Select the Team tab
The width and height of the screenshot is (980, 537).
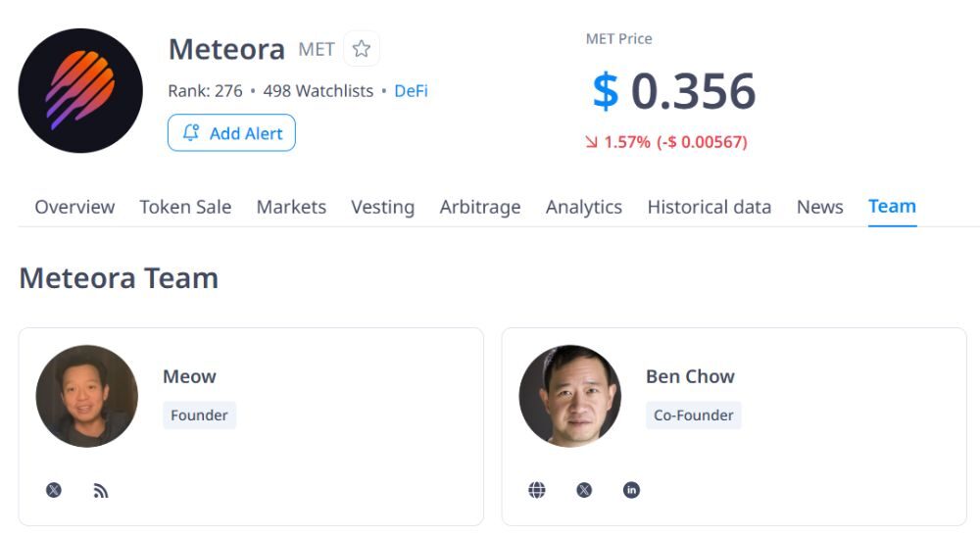point(892,207)
